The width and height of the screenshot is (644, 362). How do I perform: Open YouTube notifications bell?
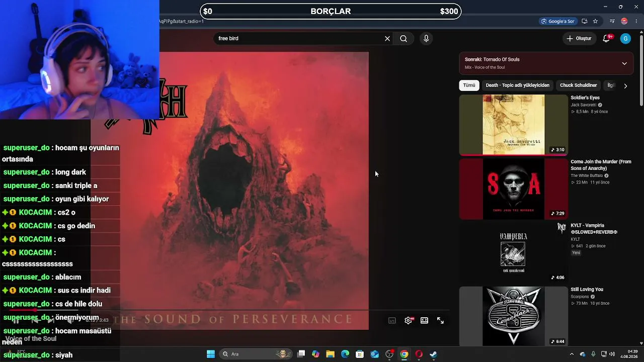pos(607,39)
